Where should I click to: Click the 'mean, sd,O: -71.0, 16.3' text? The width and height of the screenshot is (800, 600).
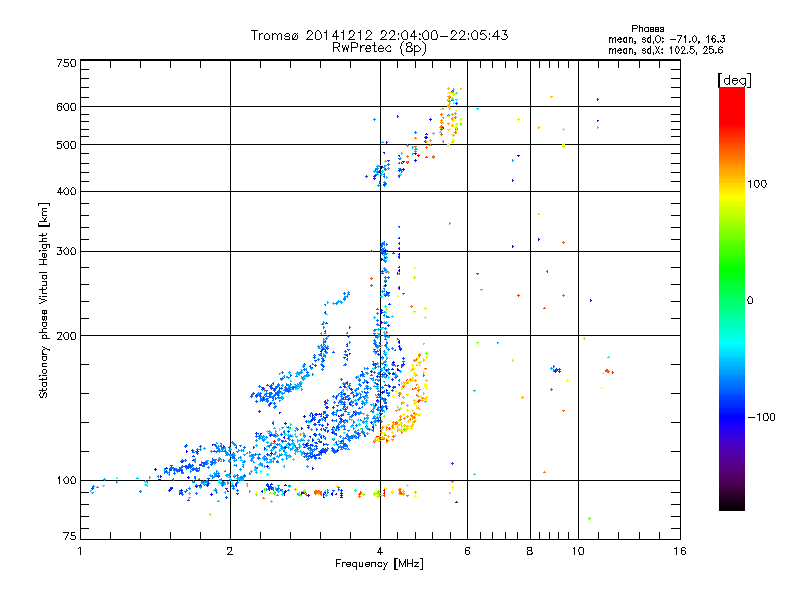[666, 39]
